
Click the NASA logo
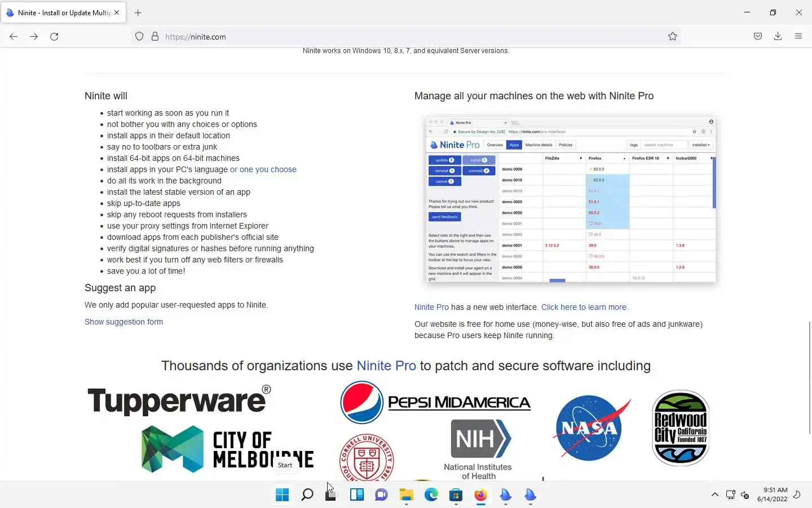(592, 427)
